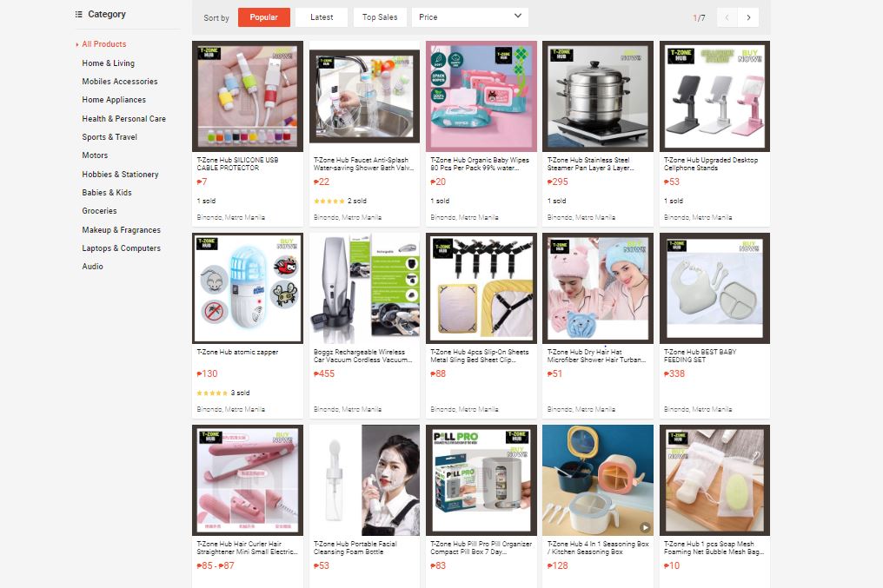The image size is (883, 588).
Task: Click the Makeup & Fragrances category
Action: [121, 230]
